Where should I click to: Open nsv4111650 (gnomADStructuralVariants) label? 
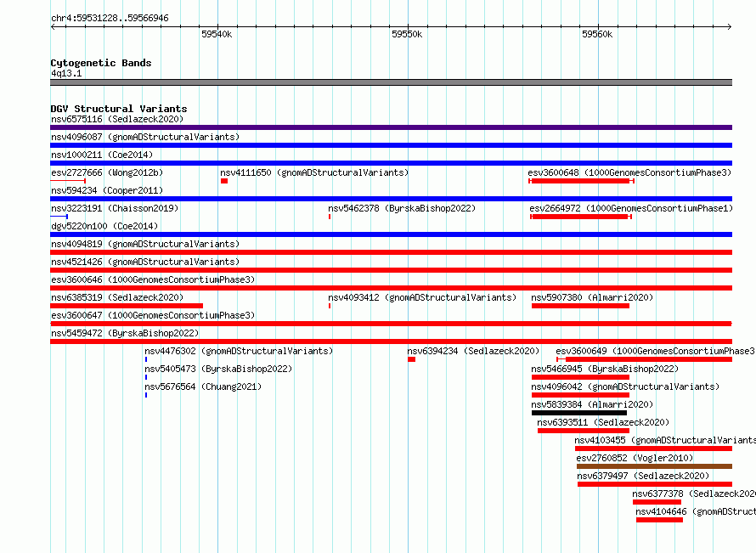[314, 172]
